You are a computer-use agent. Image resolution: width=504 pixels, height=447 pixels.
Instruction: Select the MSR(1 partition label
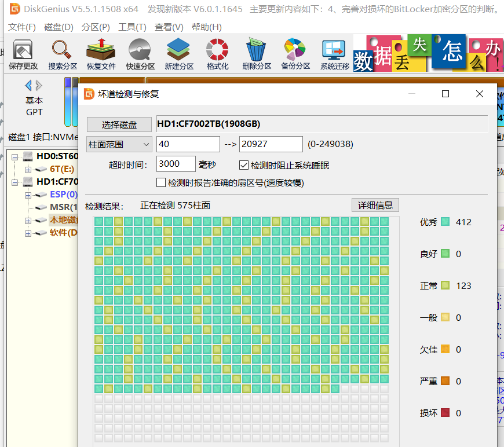64,207
